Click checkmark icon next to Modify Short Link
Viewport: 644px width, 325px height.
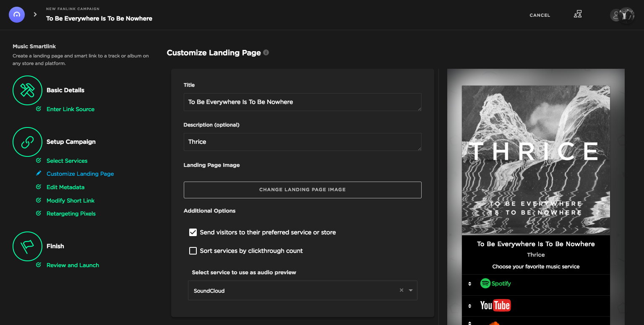click(x=39, y=200)
